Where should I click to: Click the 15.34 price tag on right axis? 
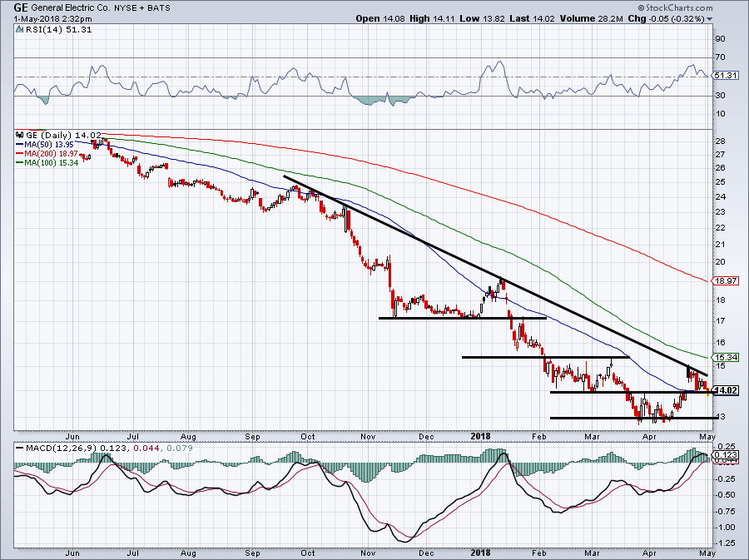click(x=726, y=357)
